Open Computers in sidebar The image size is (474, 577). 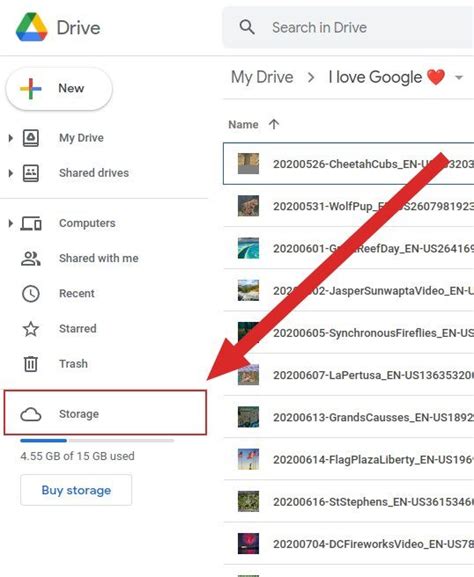click(87, 223)
